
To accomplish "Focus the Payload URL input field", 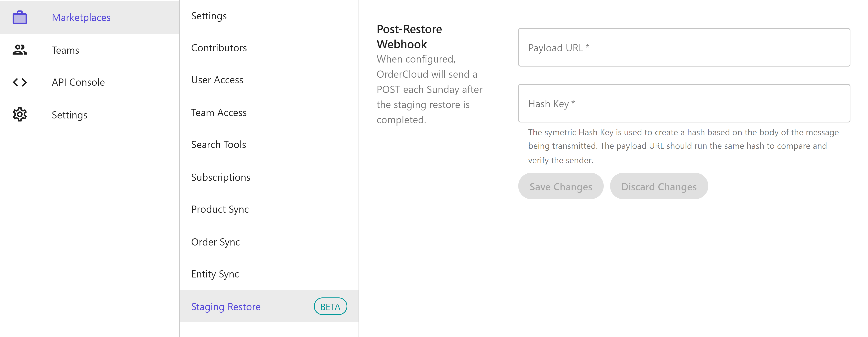I will point(684,47).
